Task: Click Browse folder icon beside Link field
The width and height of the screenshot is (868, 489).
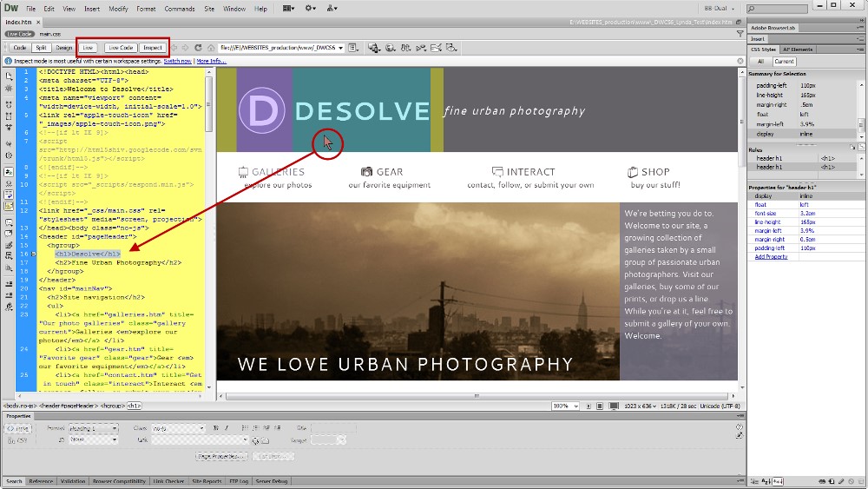Action: coord(265,441)
